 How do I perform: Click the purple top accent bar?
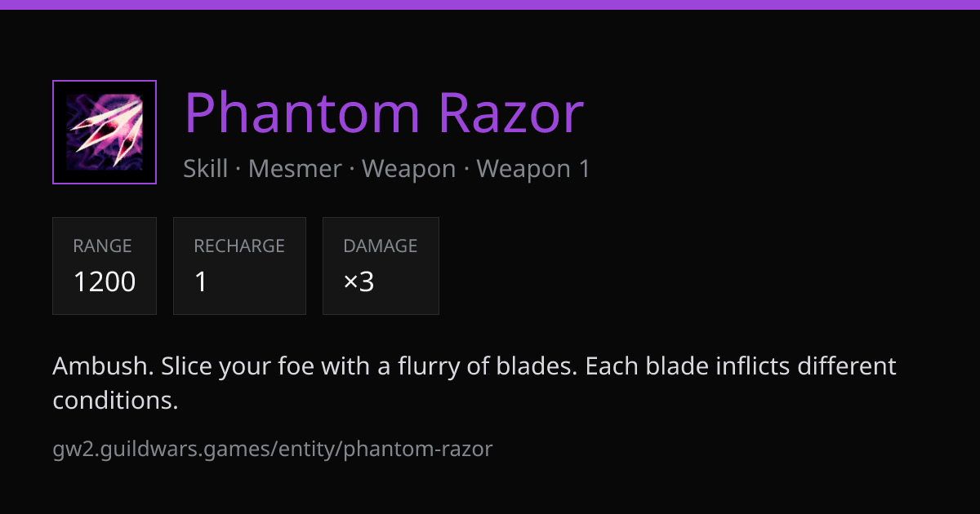tap(490, 4)
